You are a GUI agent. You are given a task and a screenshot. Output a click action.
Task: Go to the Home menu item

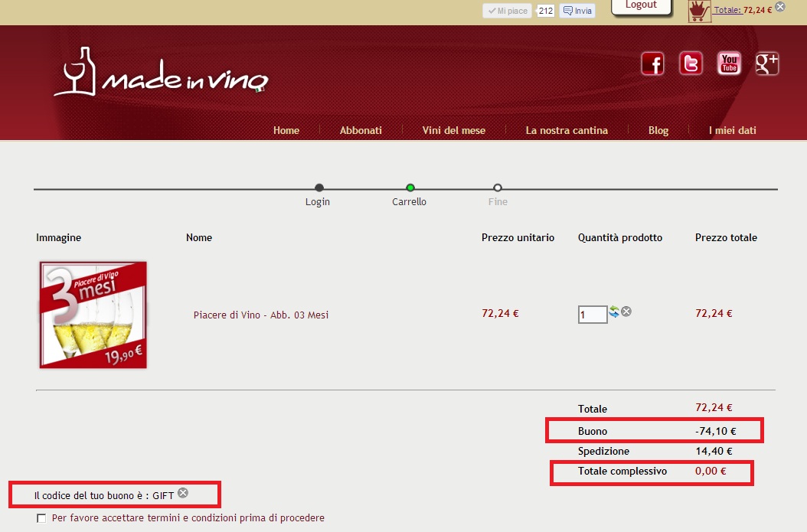286,130
